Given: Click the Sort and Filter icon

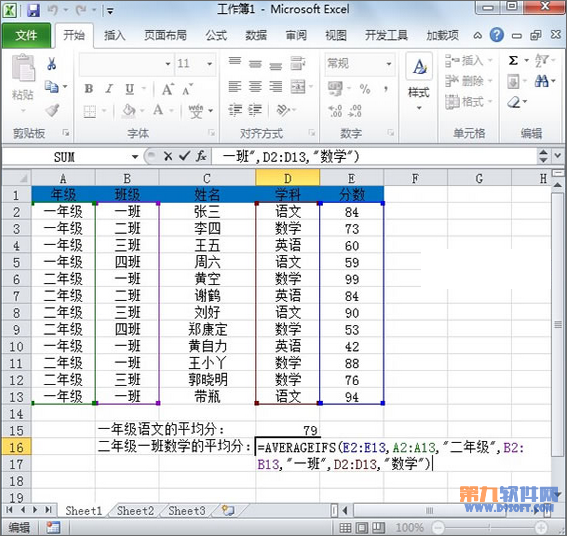Looking at the screenshot, I should coord(542,60).
